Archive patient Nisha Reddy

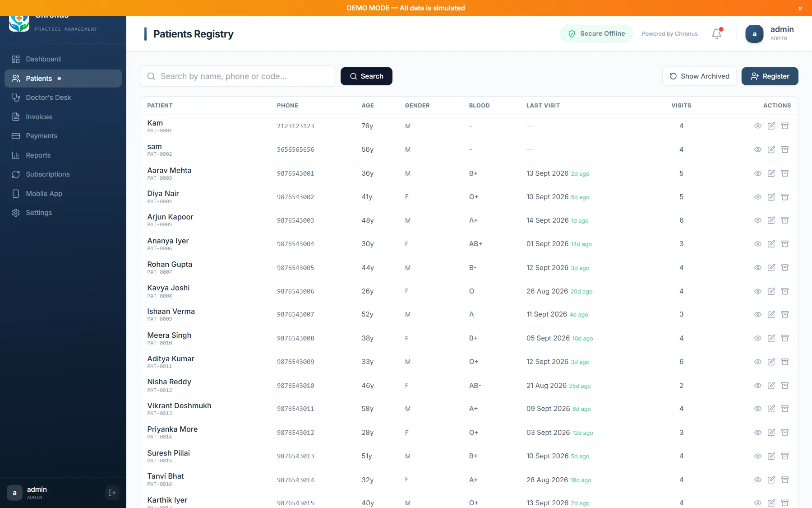point(785,386)
